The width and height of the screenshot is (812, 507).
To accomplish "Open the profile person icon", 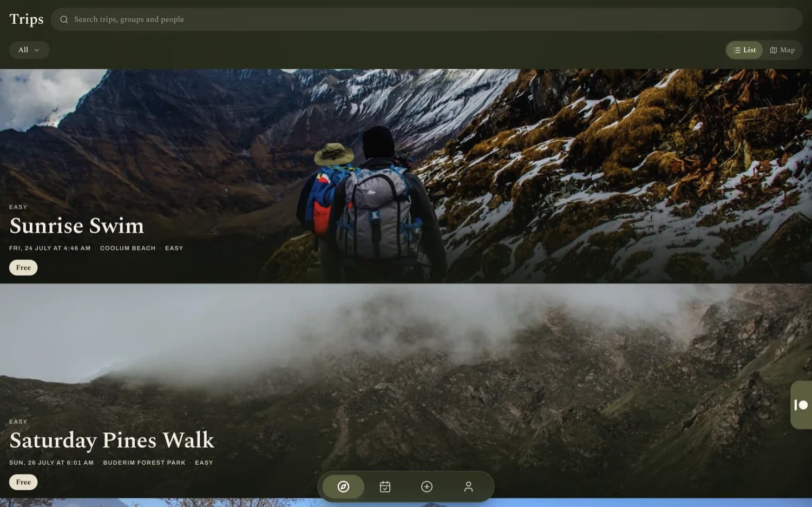I will tap(468, 486).
